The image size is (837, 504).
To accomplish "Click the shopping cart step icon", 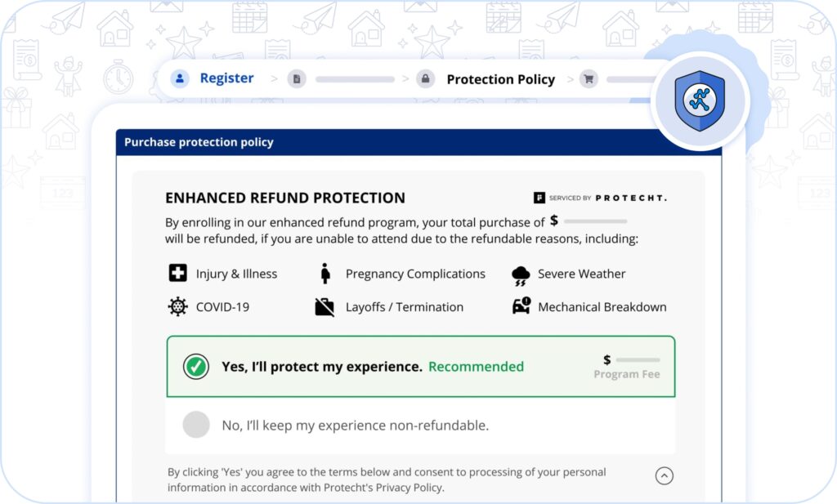I will click(588, 79).
